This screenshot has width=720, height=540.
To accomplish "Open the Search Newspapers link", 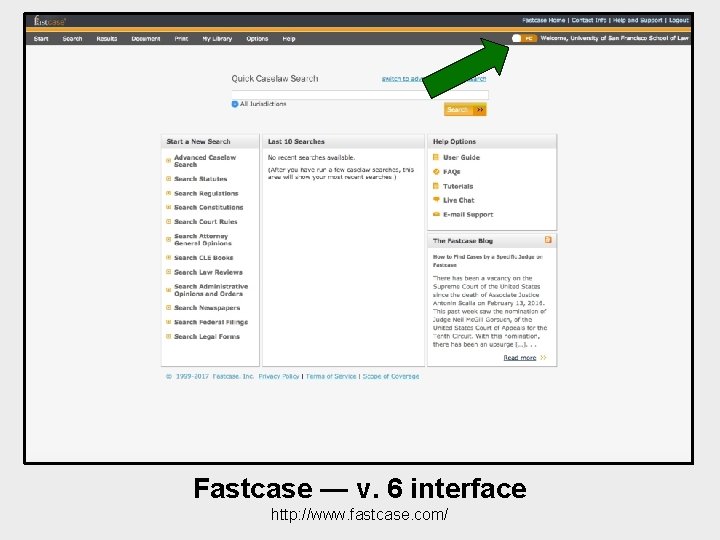I will pyautogui.click(x=207, y=308).
